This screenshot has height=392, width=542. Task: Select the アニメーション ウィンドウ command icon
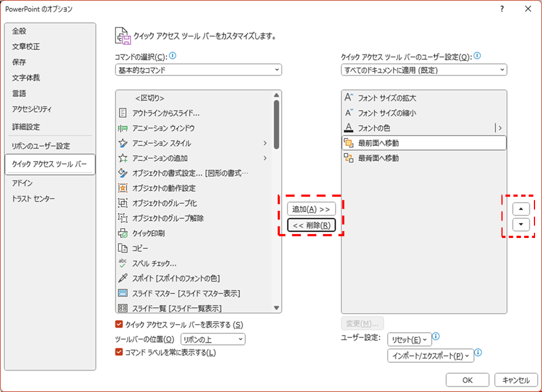tap(122, 128)
